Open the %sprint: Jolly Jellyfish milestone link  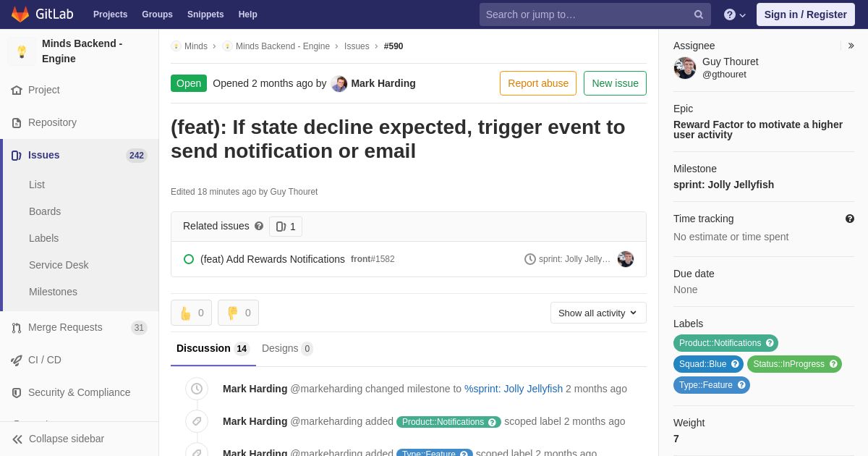514,389
